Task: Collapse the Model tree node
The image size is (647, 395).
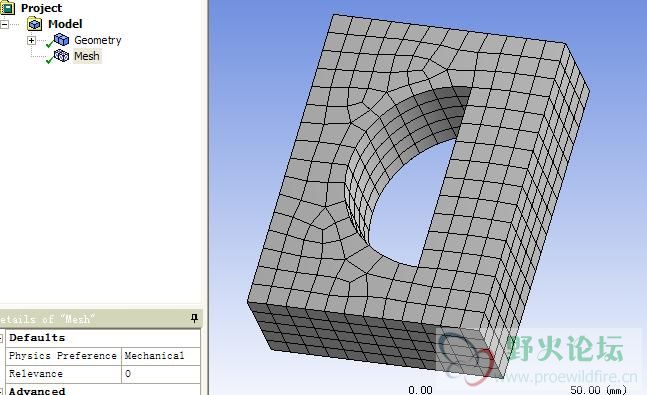Action: [x=4, y=24]
